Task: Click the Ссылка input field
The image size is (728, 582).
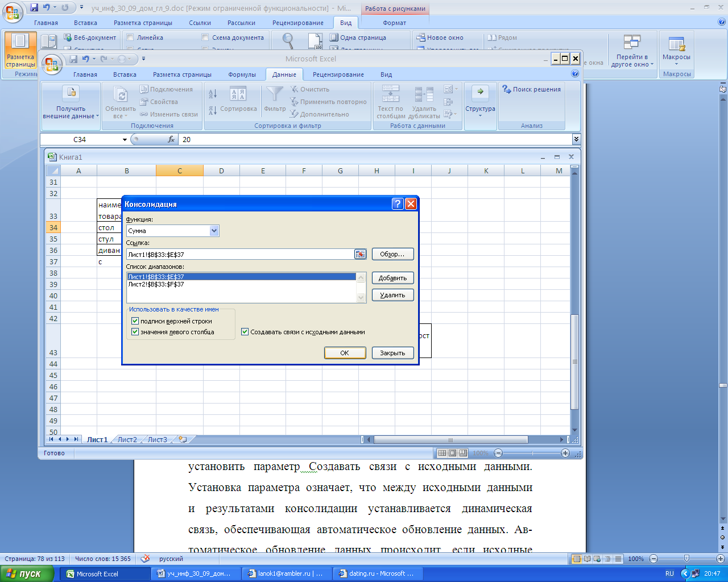Action: point(240,254)
